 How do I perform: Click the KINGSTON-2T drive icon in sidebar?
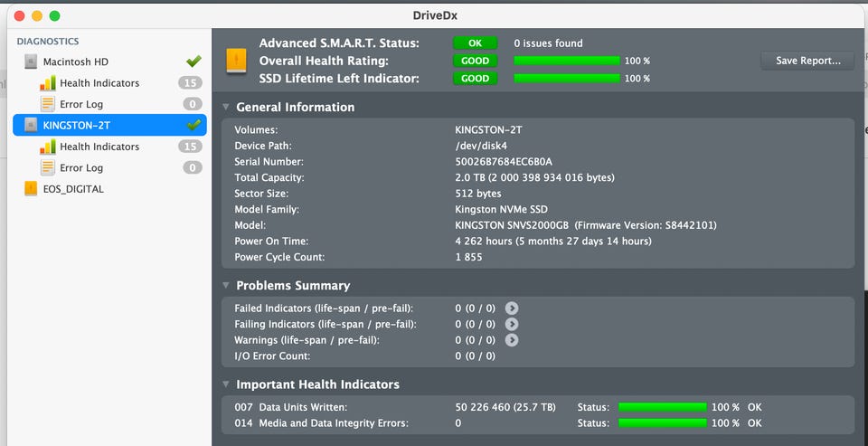31,125
